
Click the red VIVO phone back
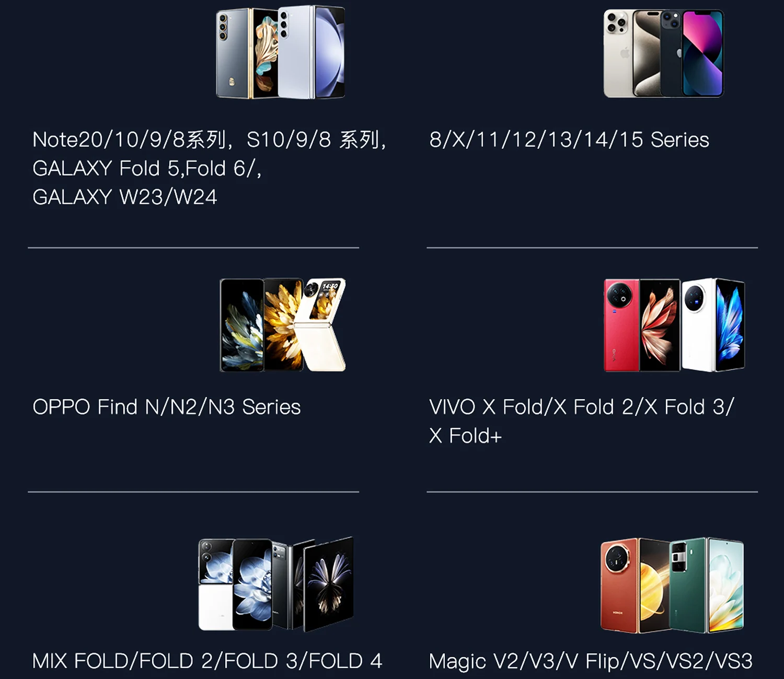tap(621, 325)
